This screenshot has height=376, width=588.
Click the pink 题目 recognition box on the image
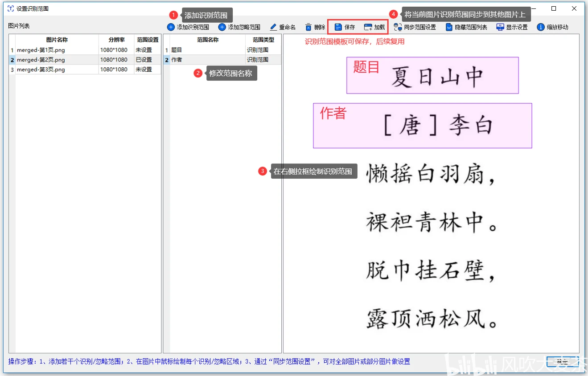pyautogui.click(x=432, y=75)
